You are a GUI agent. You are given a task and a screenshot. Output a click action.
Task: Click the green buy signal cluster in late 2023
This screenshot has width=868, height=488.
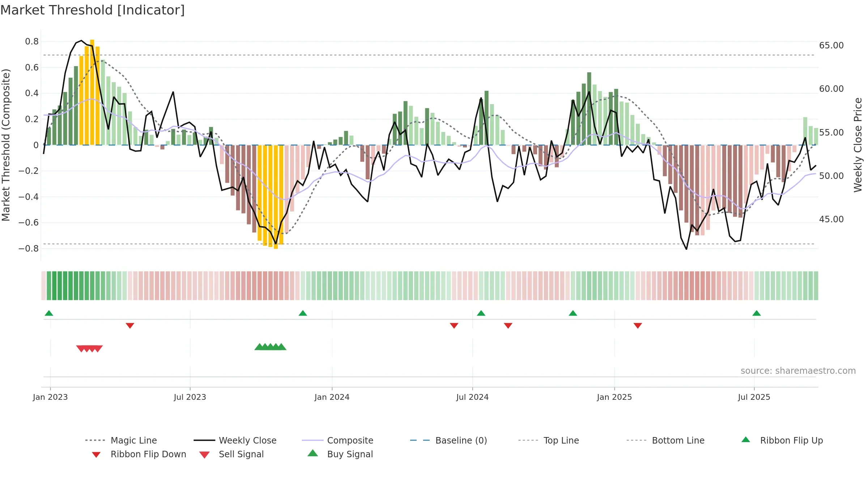click(x=271, y=347)
